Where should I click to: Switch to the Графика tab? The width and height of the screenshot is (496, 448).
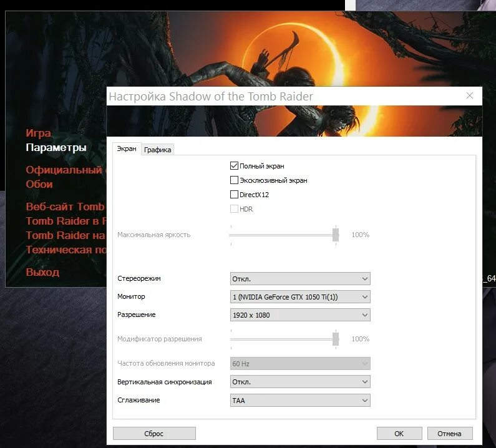click(x=157, y=150)
